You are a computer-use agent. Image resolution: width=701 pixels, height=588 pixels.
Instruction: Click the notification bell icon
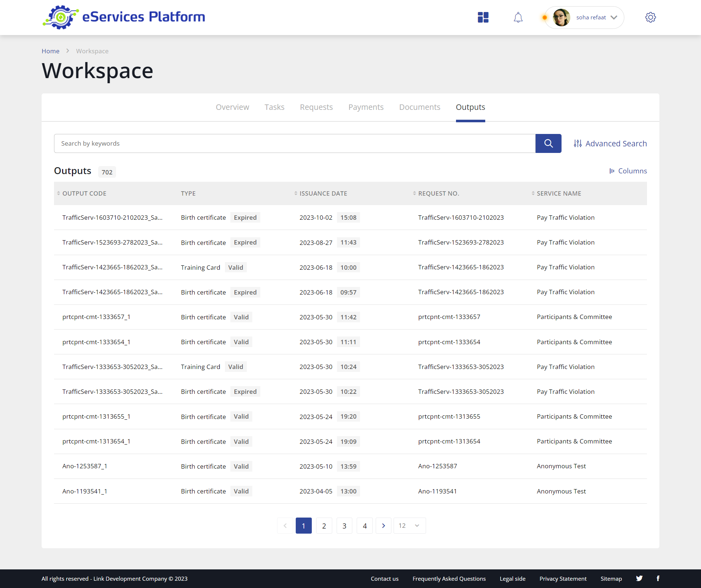click(518, 17)
